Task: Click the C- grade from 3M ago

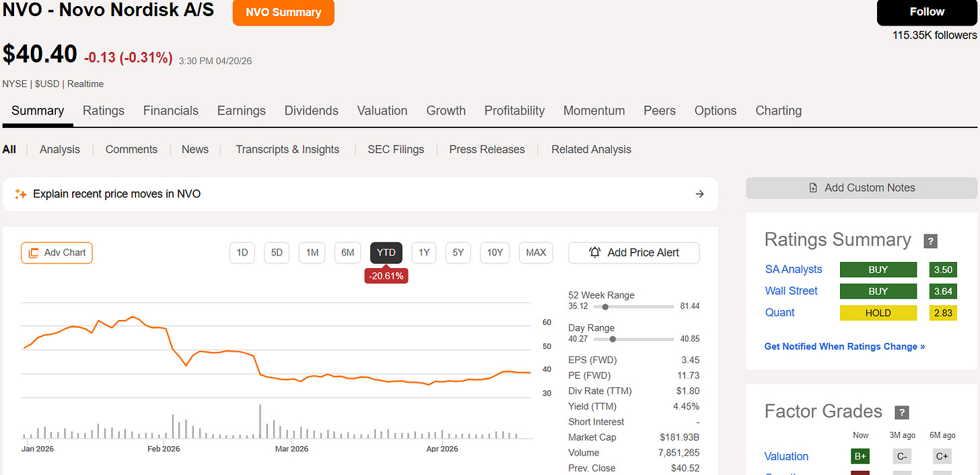Action: point(902,457)
